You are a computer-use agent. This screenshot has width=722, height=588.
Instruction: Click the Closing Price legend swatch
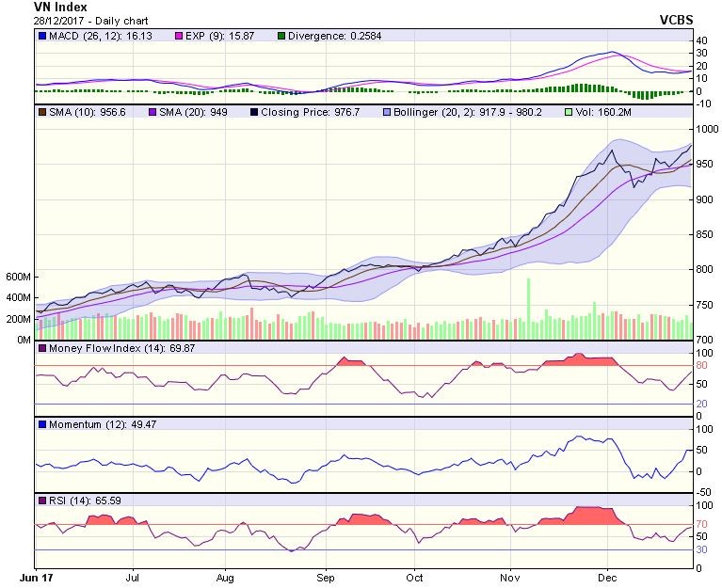coord(255,113)
